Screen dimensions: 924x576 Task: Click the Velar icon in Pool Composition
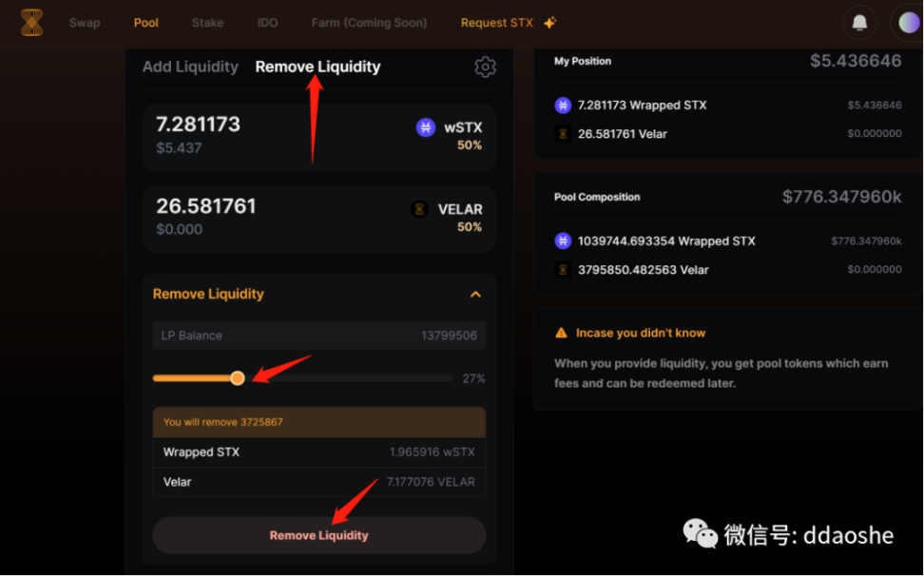tap(563, 270)
